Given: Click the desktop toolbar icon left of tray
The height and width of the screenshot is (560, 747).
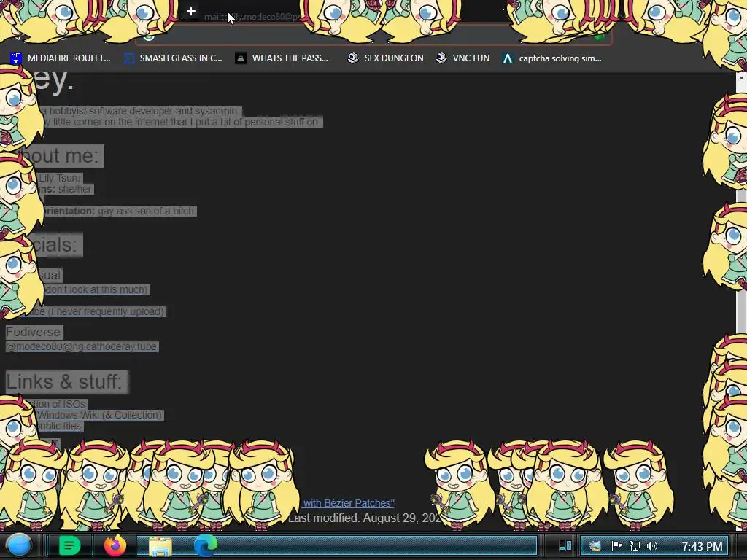Looking at the screenshot, I should 565,545.
